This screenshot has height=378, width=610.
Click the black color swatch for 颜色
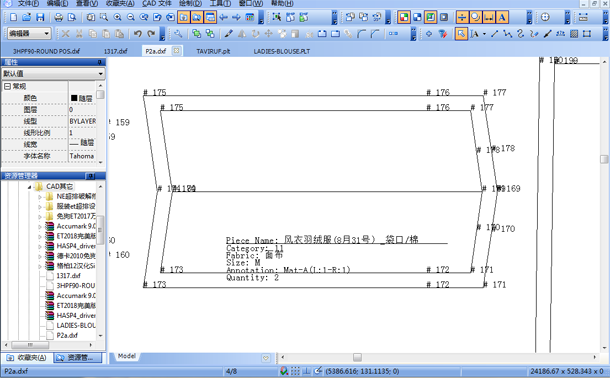pyautogui.click(x=74, y=98)
